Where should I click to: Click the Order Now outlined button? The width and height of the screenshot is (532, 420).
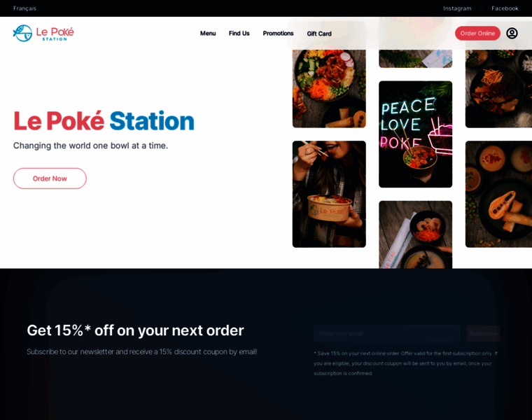50,178
